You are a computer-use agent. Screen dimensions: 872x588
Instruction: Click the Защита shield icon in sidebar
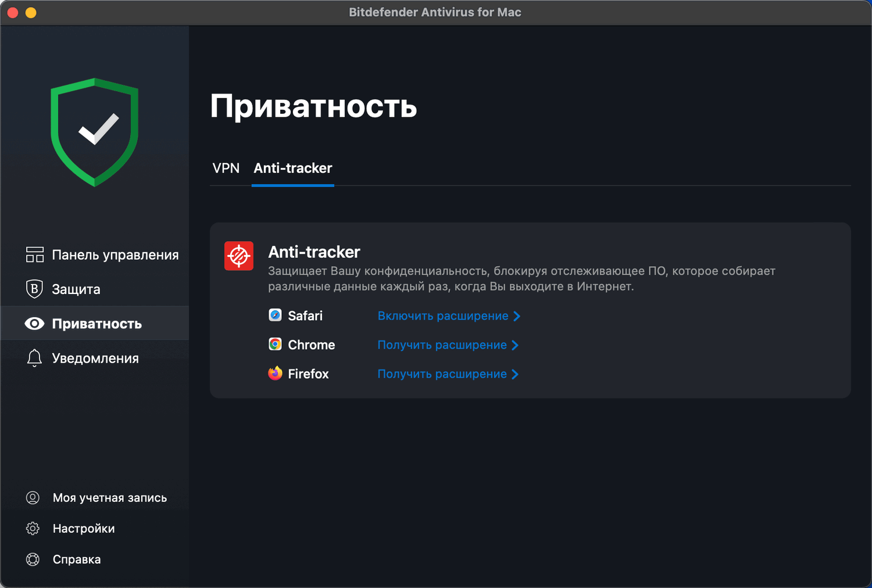[34, 289]
